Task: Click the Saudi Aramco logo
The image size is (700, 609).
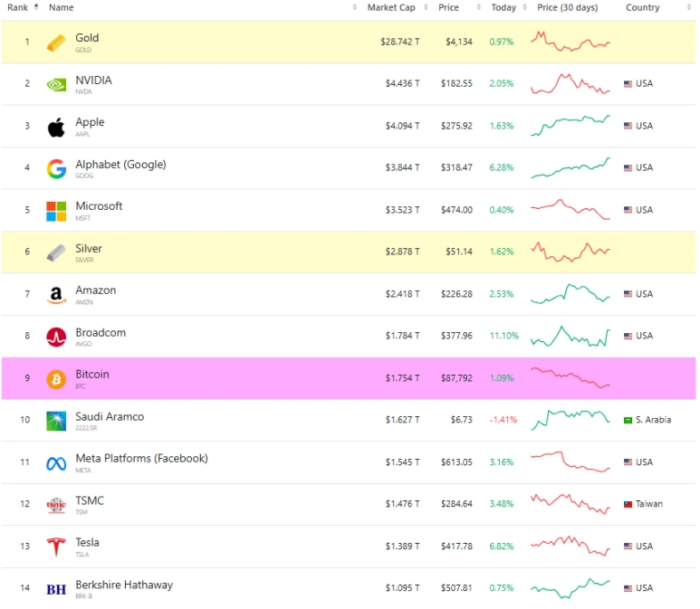Action: coord(56,421)
